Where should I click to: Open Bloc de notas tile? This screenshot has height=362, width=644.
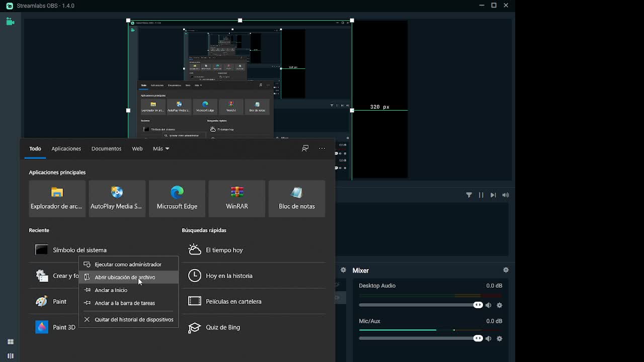(x=297, y=199)
